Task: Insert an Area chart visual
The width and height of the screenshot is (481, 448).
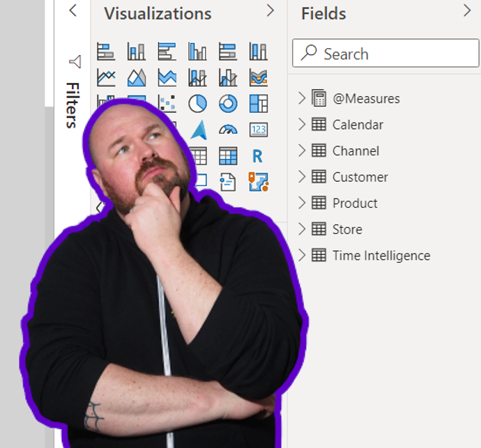Action: point(137,77)
